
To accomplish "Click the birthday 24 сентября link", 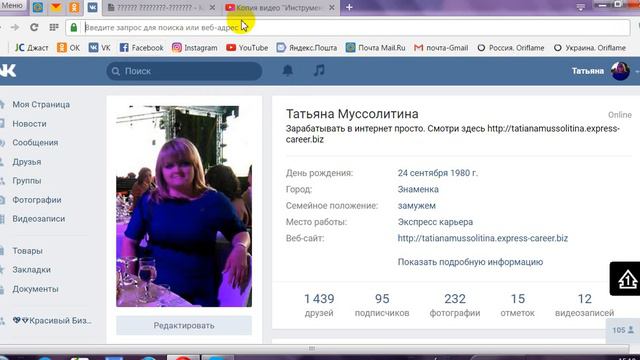I will [422, 173].
